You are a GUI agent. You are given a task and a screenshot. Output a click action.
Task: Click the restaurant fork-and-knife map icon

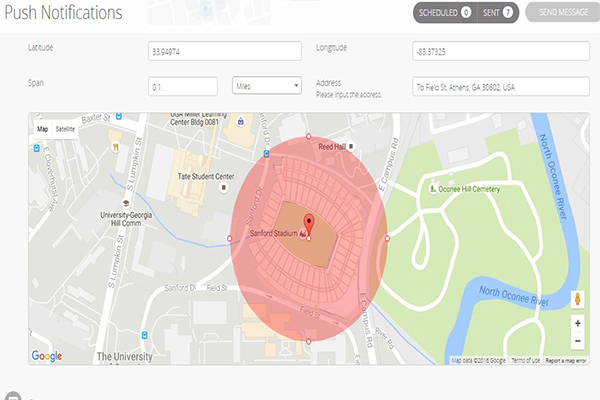115,147
